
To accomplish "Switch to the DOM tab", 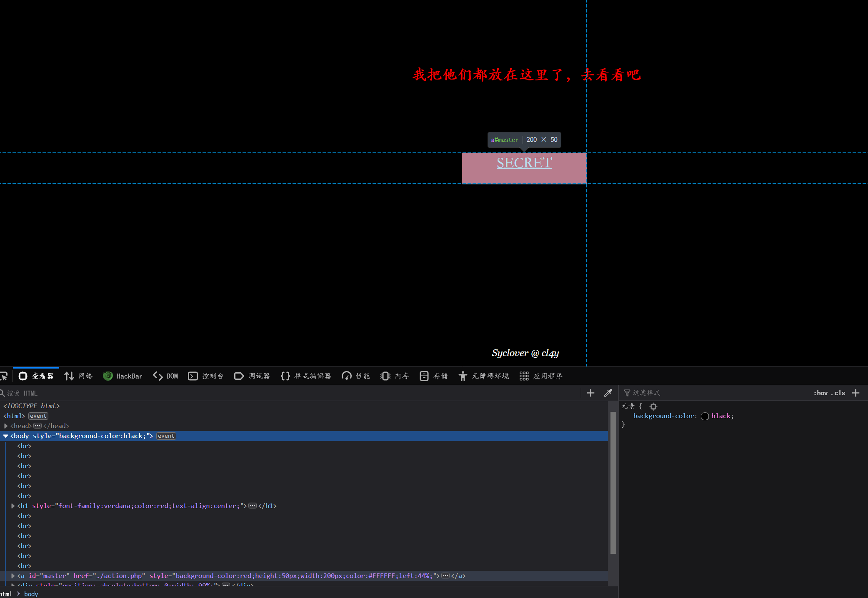I will (165, 376).
